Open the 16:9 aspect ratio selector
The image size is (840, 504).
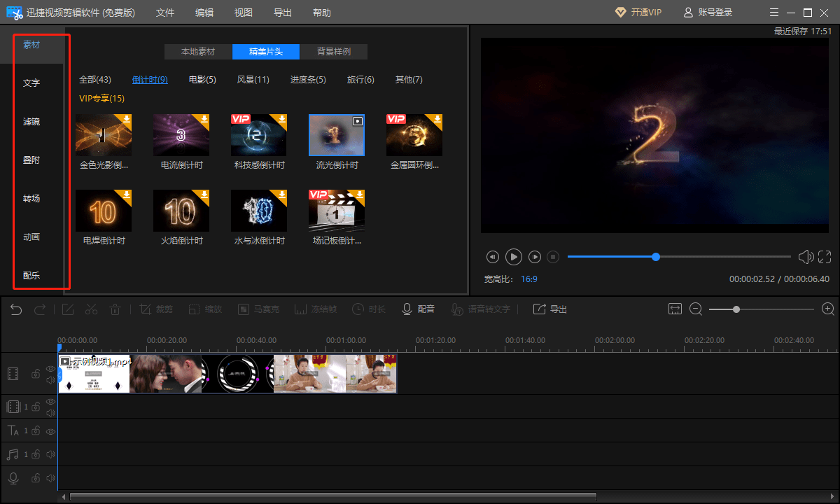point(528,279)
